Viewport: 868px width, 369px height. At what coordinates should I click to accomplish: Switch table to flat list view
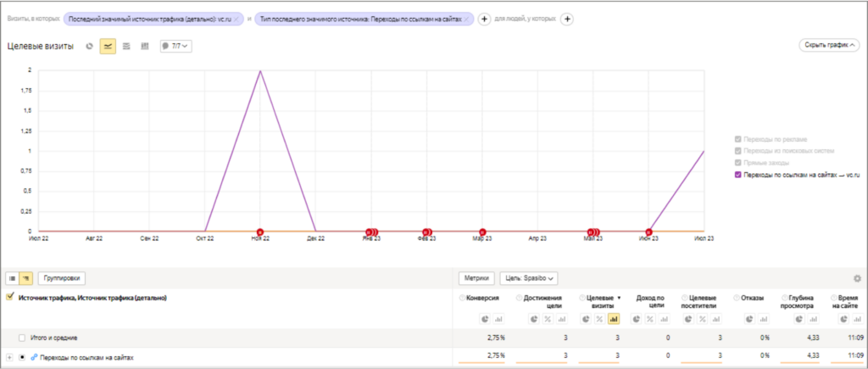pyautogui.click(x=12, y=278)
